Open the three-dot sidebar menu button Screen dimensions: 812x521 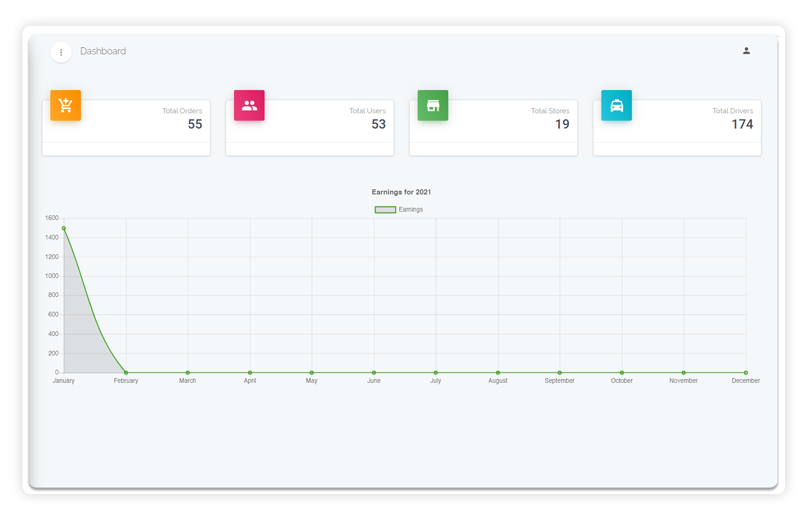pos(61,52)
